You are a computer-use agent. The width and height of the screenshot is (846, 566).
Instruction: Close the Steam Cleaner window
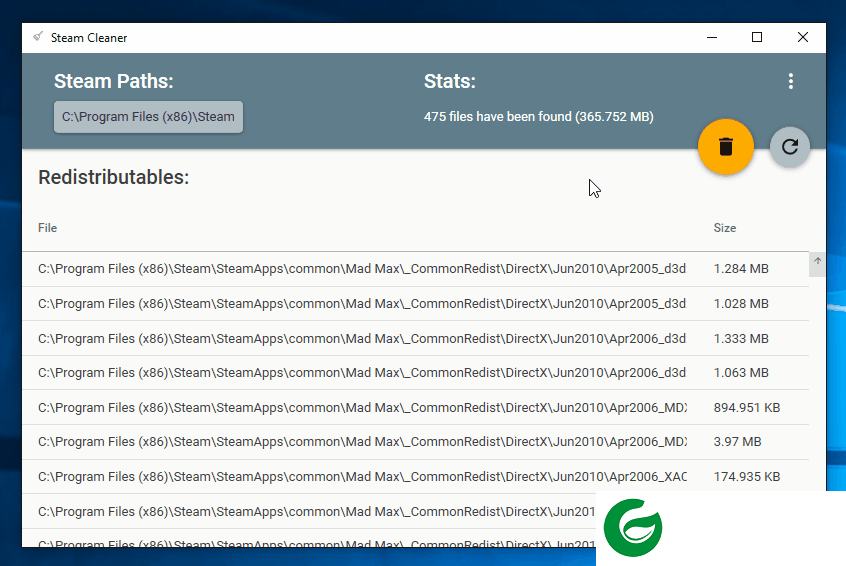803,37
